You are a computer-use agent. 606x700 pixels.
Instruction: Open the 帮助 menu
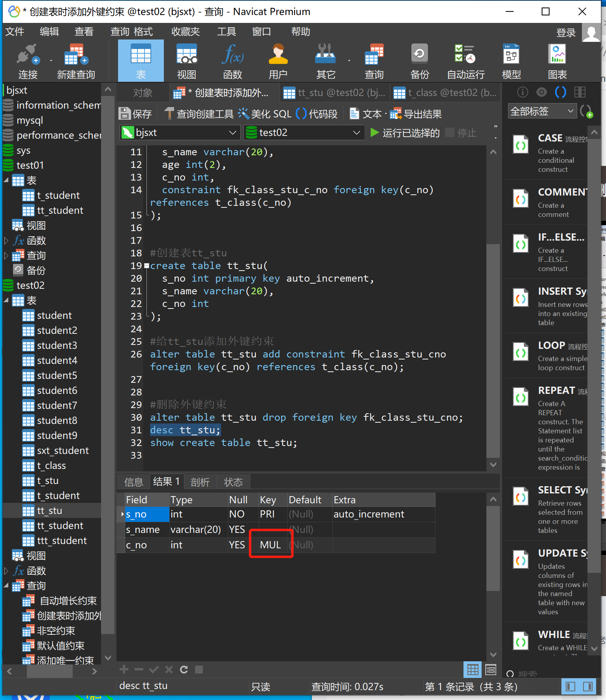pyautogui.click(x=300, y=31)
